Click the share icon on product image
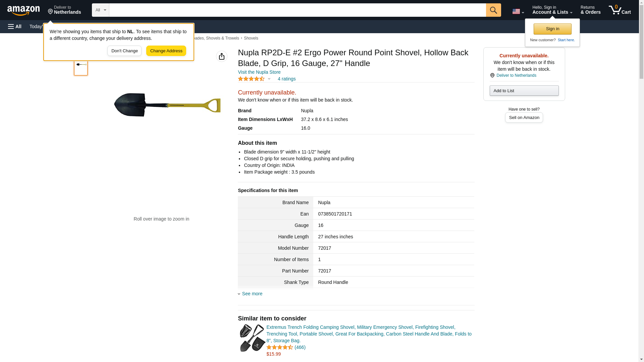Viewport: 644px width, 362px height. tap(221, 56)
